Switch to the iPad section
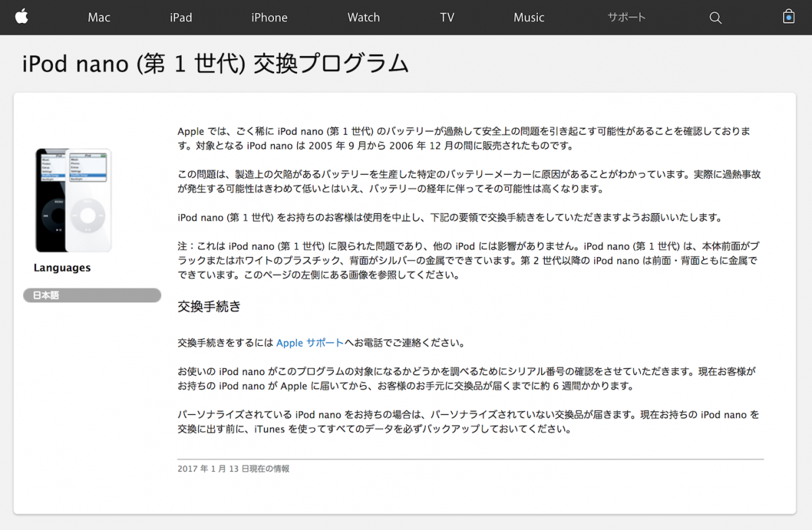This screenshot has height=530, width=812. click(181, 18)
